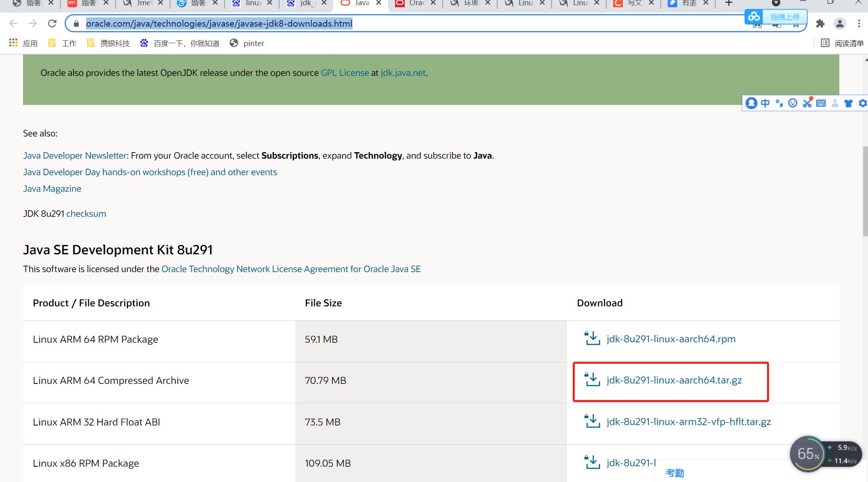868x482 pixels.
Task: Select the '70.79 MB' file size cell
Action: (x=431, y=382)
